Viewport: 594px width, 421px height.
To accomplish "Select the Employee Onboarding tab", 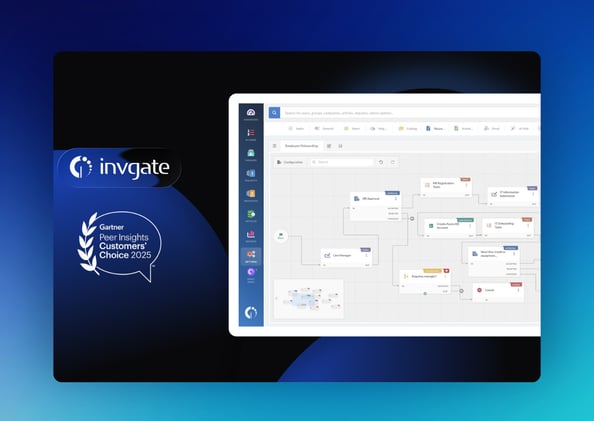I will click(x=302, y=146).
